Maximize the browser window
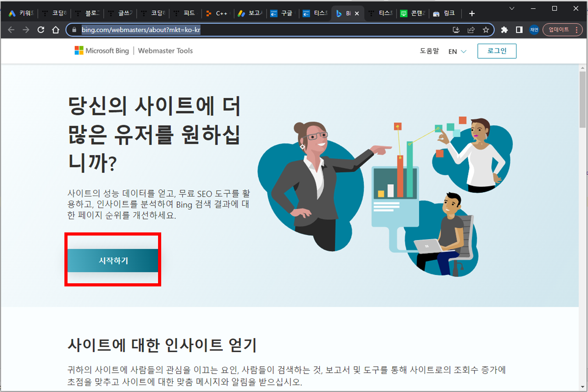This screenshot has width=588, height=392. [x=555, y=8]
